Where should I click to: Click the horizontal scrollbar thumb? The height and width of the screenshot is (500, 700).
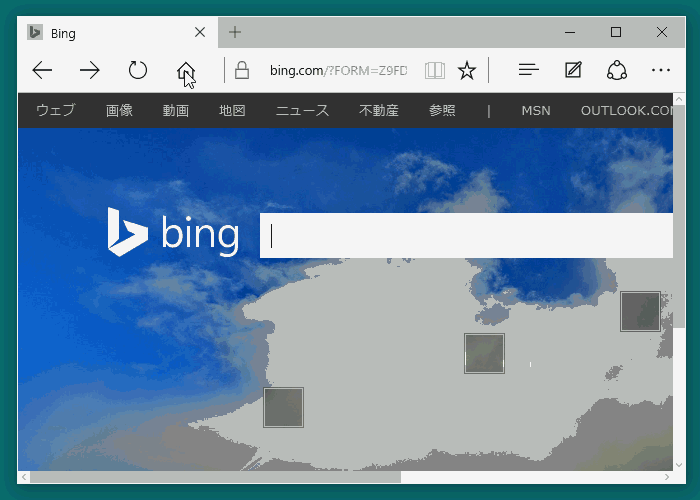click(215, 477)
